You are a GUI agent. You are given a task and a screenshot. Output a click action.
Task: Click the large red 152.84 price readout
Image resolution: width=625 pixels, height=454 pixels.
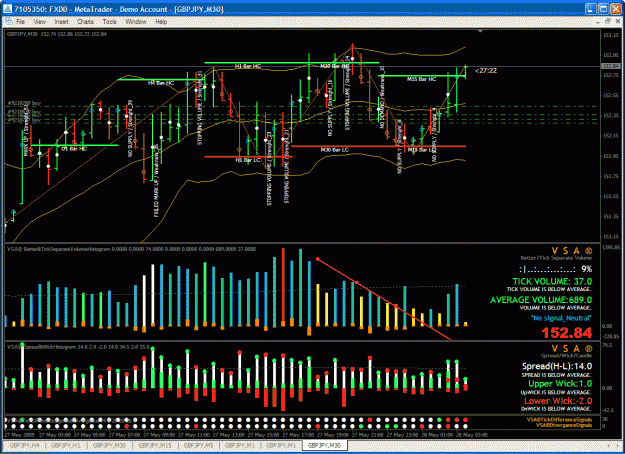(566, 332)
